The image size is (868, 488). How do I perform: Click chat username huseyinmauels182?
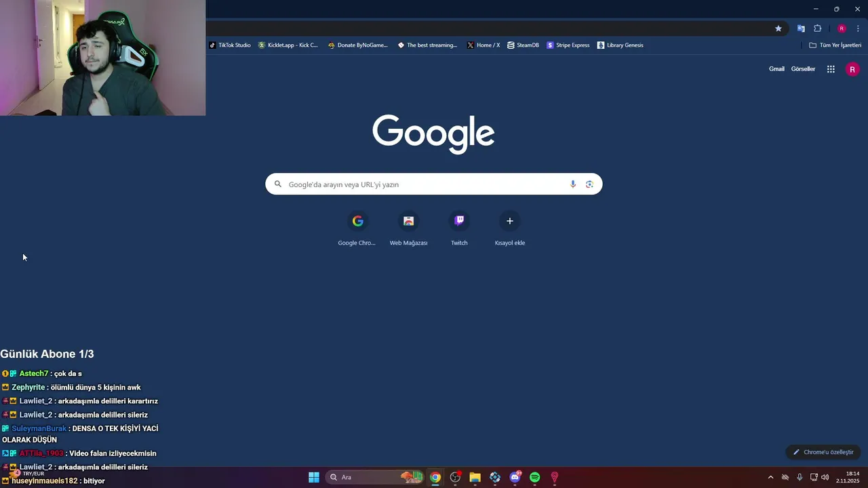tap(45, 481)
